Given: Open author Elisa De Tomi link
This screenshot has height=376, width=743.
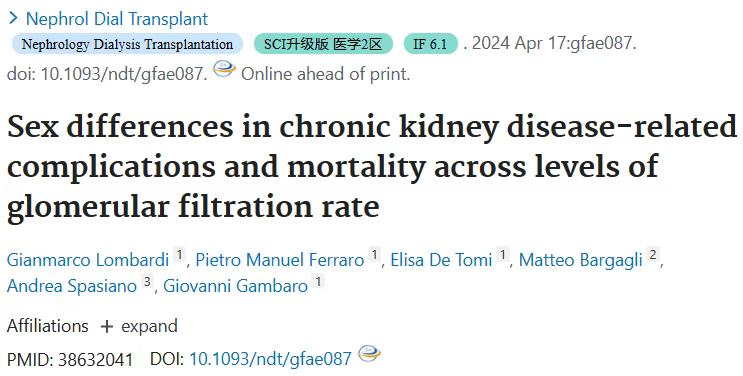Looking at the screenshot, I should (x=441, y=260).
